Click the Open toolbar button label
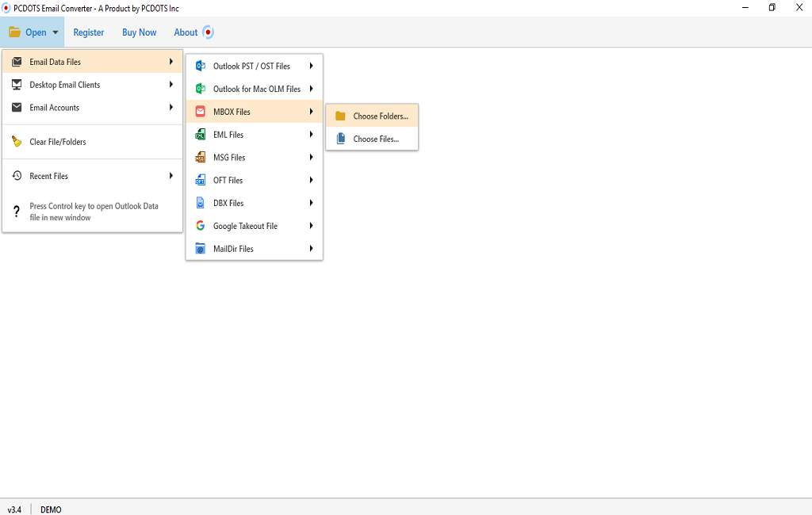 [x=36, y=32]
